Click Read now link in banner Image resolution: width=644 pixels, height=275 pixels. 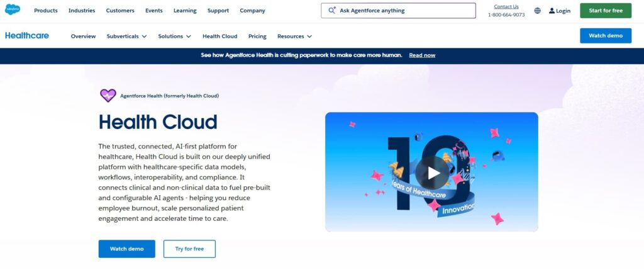(x=422, y=55)
